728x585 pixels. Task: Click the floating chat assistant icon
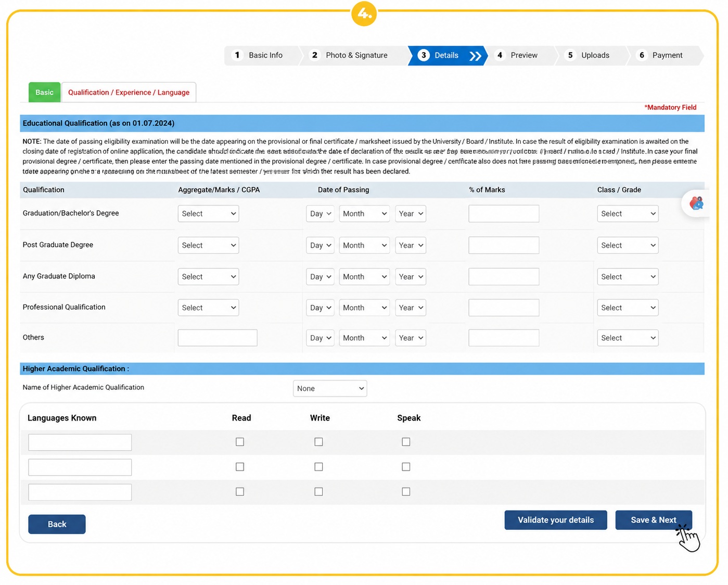(x=696, y=203)
